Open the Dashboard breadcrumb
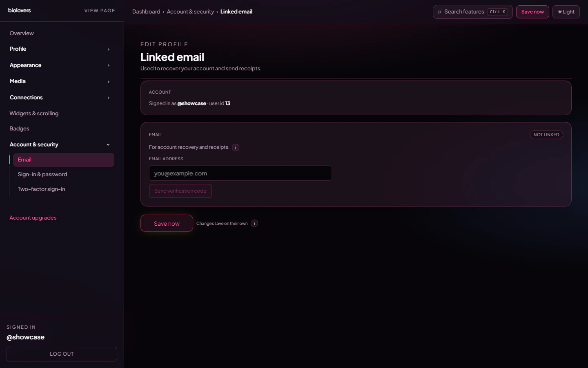The width and height of the screenshot is (588, 368). pyautogui.click(x=146, y=11)
